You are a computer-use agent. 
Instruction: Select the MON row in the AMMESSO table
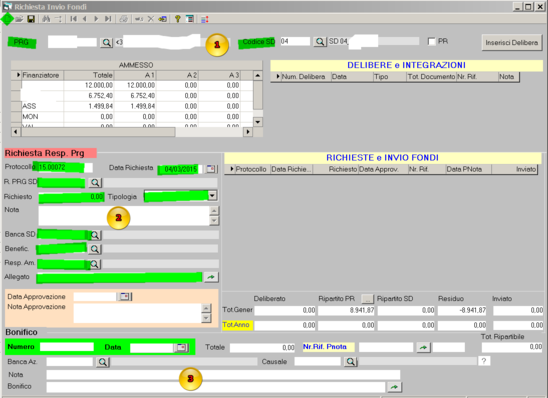click(x=132, y=117)
